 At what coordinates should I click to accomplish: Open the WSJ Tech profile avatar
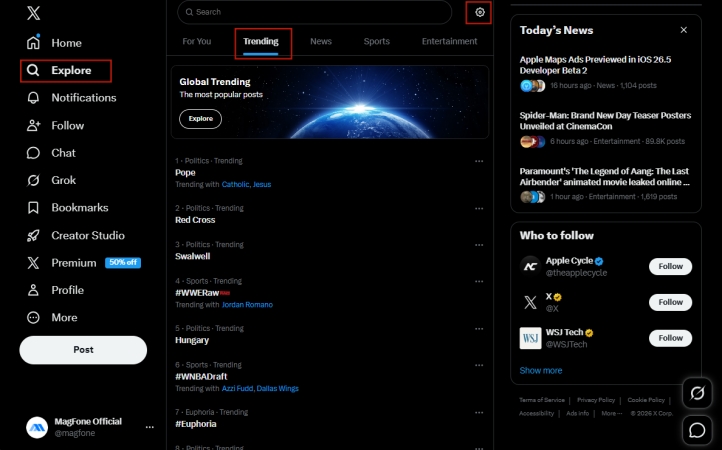tap(530, 338)
